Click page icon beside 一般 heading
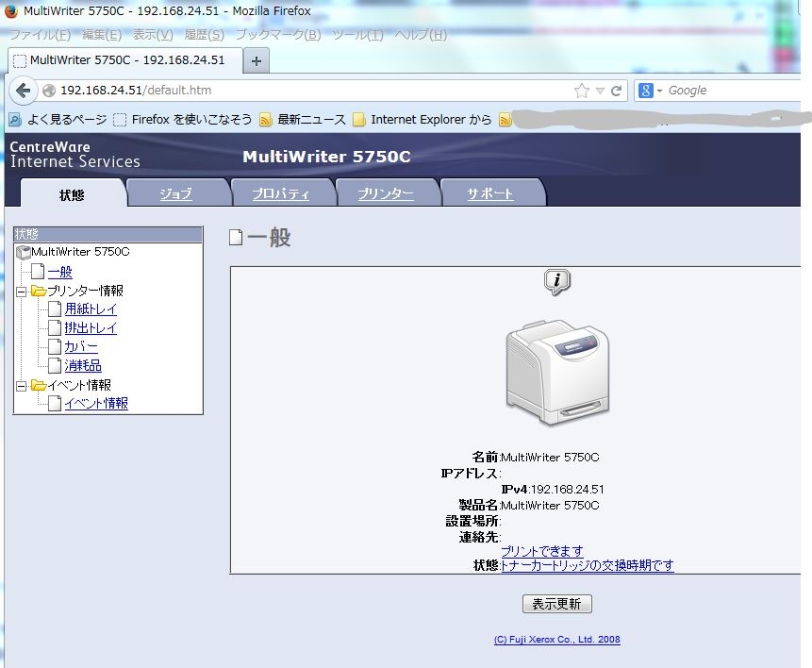Screen dimensions: 812x668 236,238
